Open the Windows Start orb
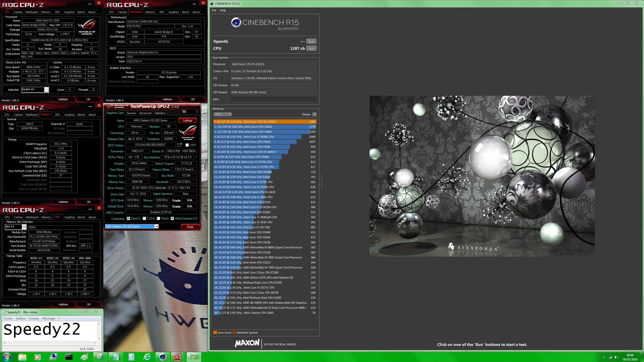Image resolution: width=644 pixels, height=362 pixels. [x=7, y=357]
